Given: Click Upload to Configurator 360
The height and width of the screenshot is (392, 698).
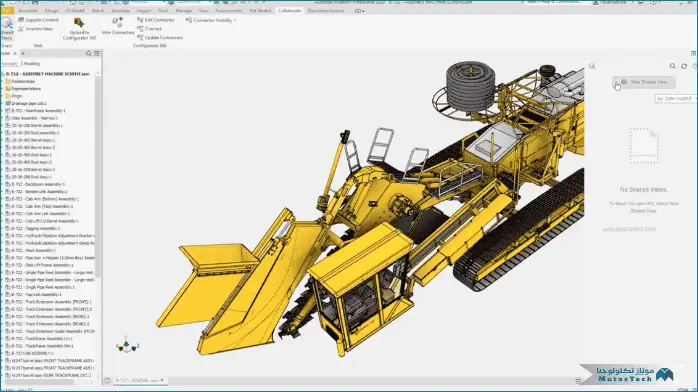Looking at the screenshot, I should pyautogui.click(x=79, y=29).
